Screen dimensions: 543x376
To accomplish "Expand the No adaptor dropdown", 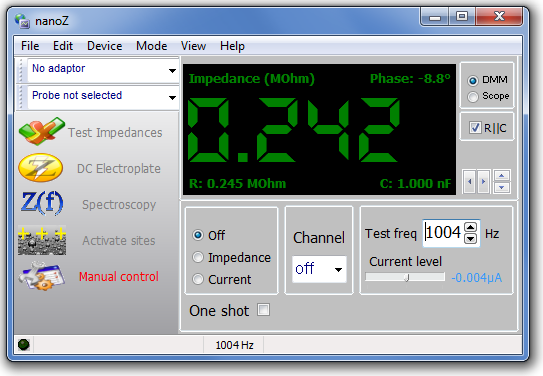I will coord(172,71).
